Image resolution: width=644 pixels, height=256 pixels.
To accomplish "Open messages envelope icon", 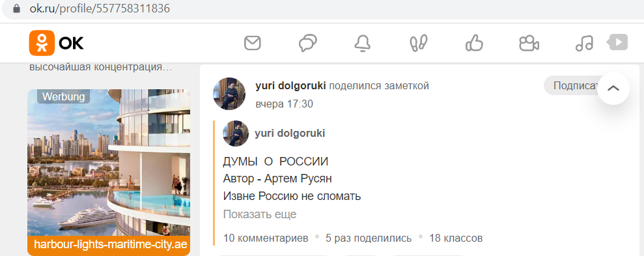I will 253,43.
